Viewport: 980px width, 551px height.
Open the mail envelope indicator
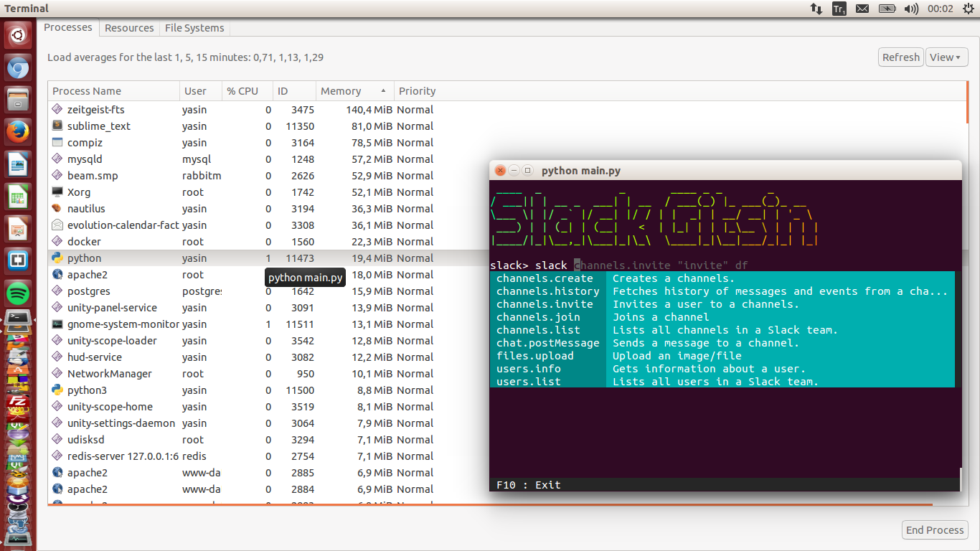tap(862, 9)
